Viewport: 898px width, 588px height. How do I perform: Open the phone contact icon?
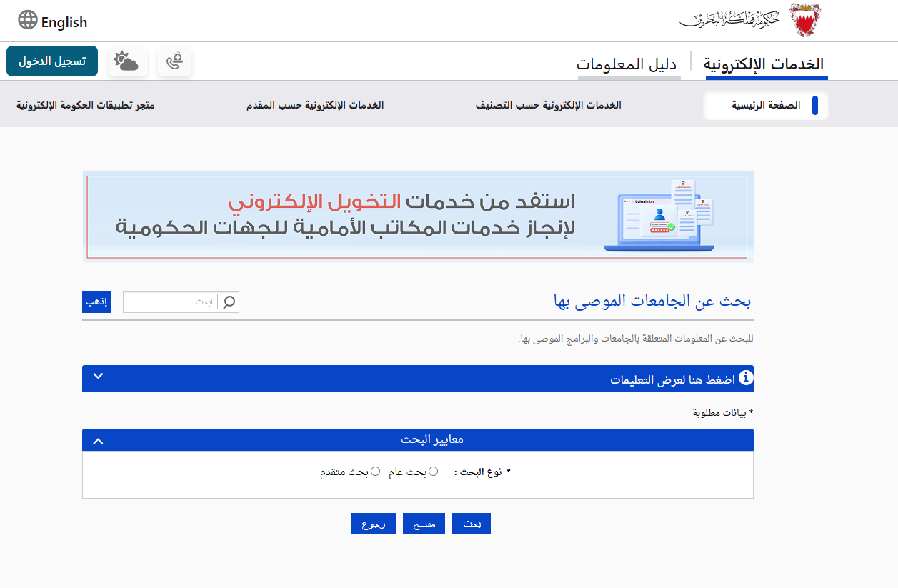point(174,62)
